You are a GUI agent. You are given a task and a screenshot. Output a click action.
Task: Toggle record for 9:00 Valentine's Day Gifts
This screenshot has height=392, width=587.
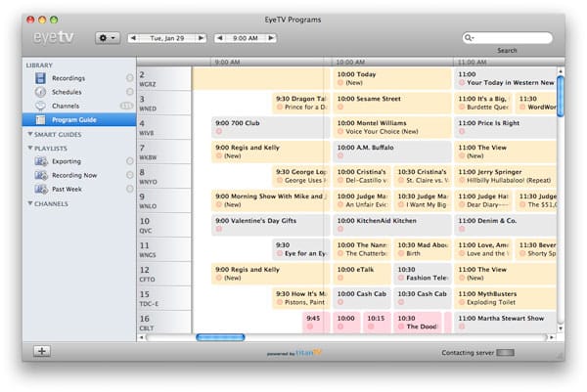(x=218, y=229)
